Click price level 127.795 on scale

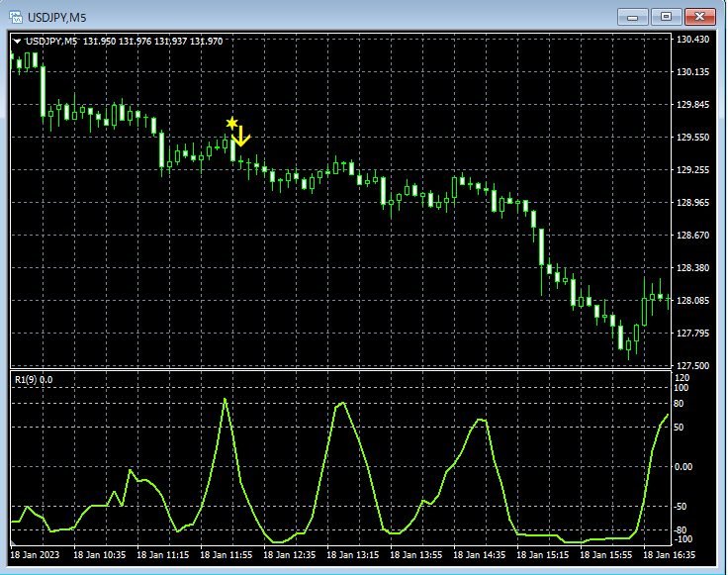coord(692,334)
